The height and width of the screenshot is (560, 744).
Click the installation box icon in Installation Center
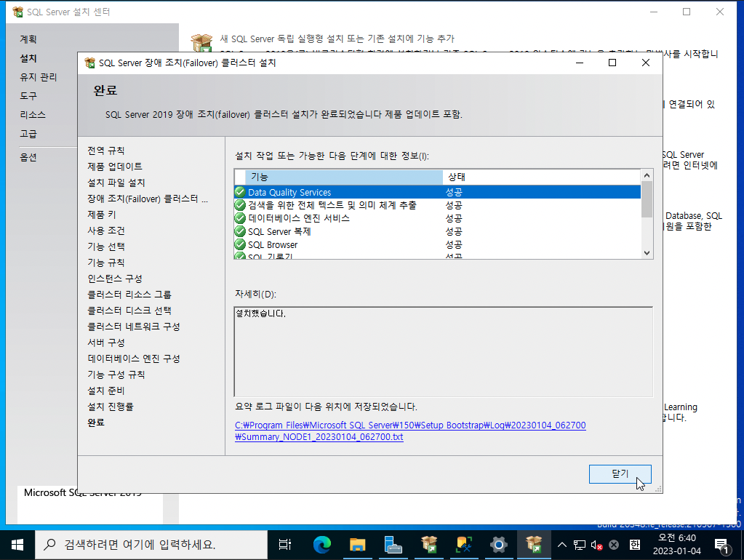coord(201,43)
